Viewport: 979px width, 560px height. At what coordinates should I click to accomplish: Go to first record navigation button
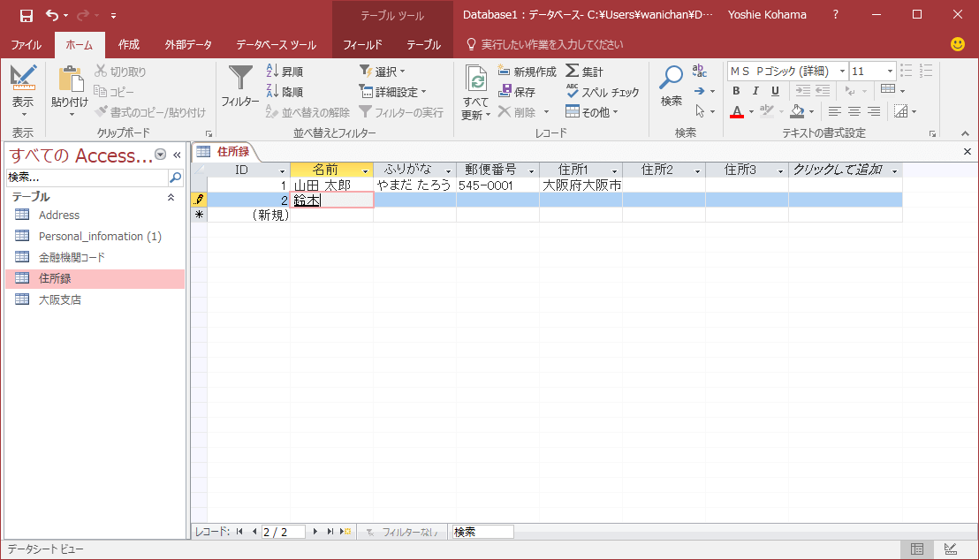(x=239, y=532)
